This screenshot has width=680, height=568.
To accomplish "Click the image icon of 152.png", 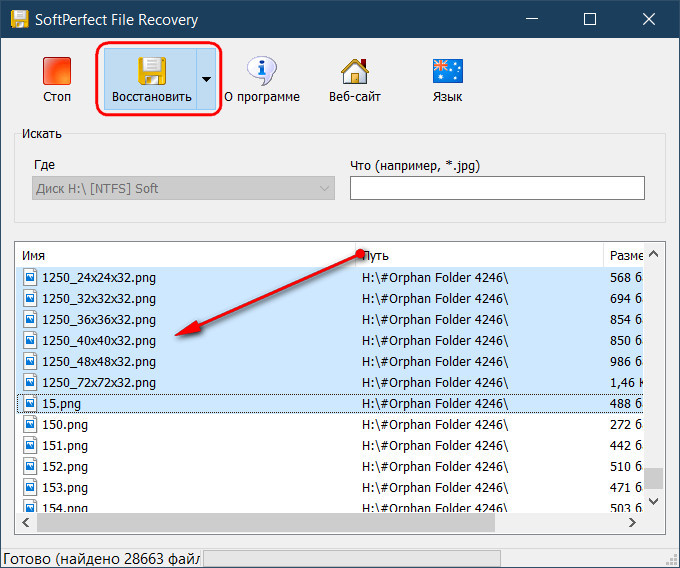I will 30,466.
